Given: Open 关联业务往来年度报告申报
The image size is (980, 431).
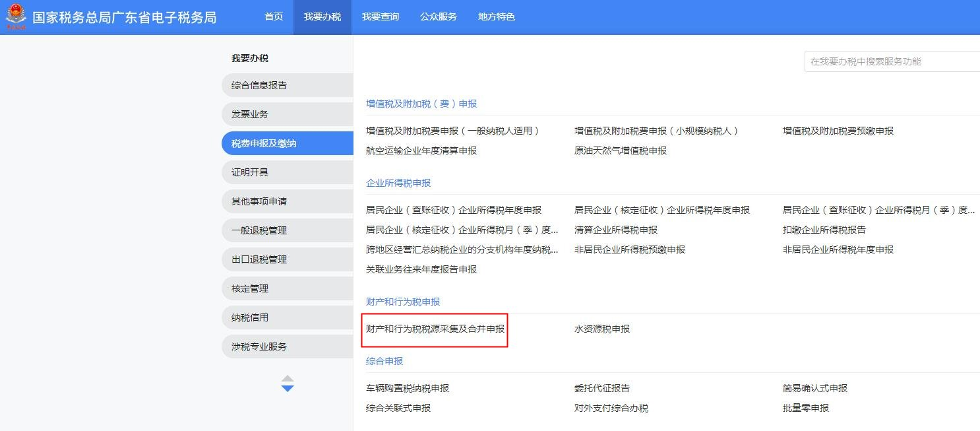Looking at the screenshot, I should 421,269.
